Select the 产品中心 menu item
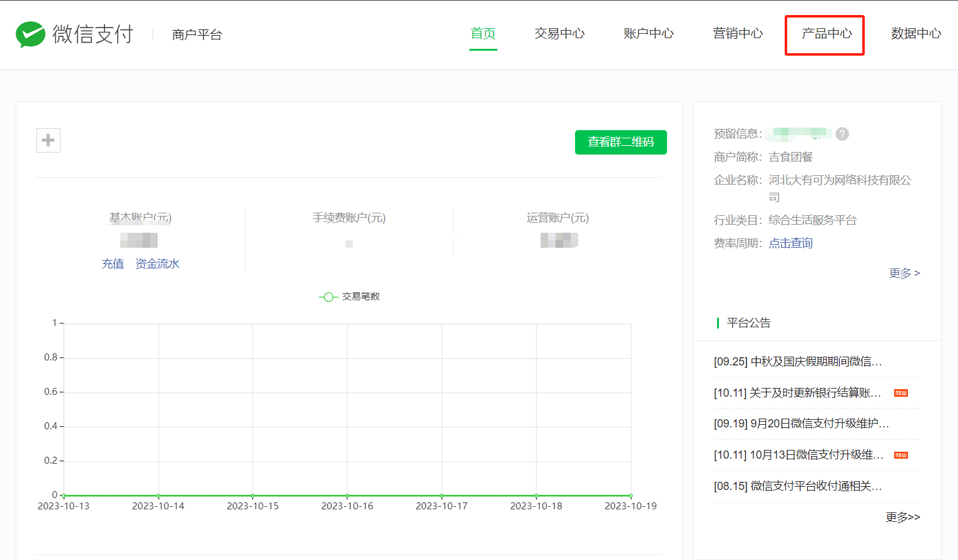The width and height of the screenshot is (958, 560). click(827, 34)
